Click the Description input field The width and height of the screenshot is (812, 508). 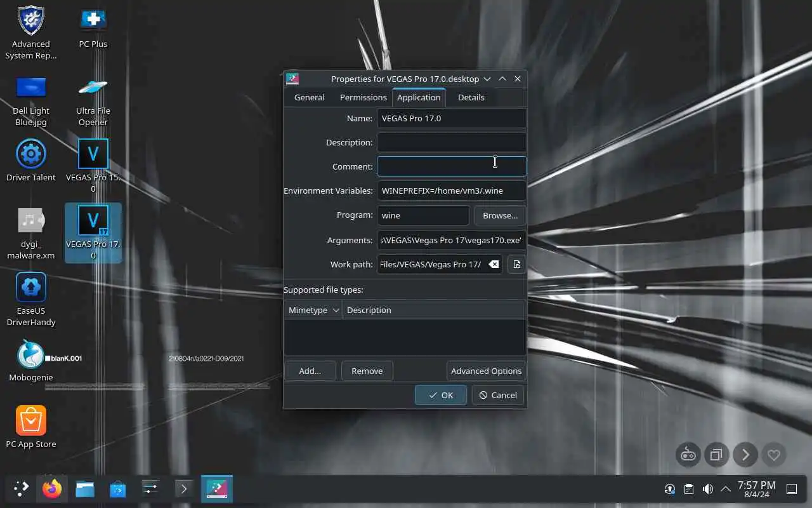[452, 142]
